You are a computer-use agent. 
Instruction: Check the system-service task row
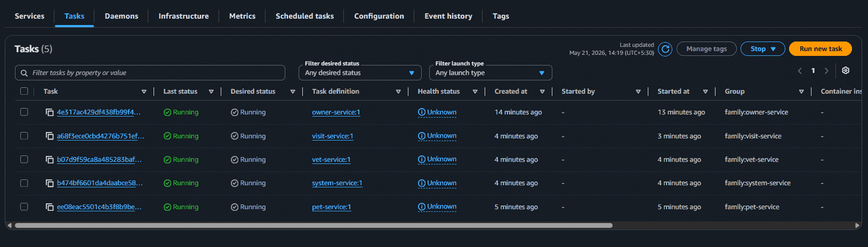point(24,183)
